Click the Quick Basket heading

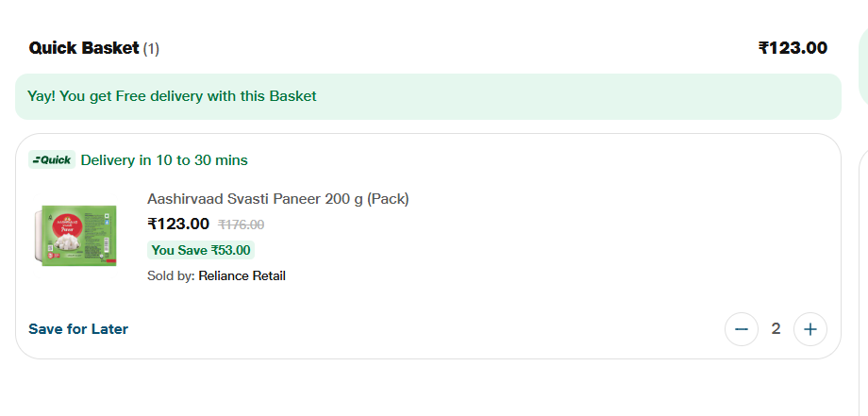pos(84,48)
